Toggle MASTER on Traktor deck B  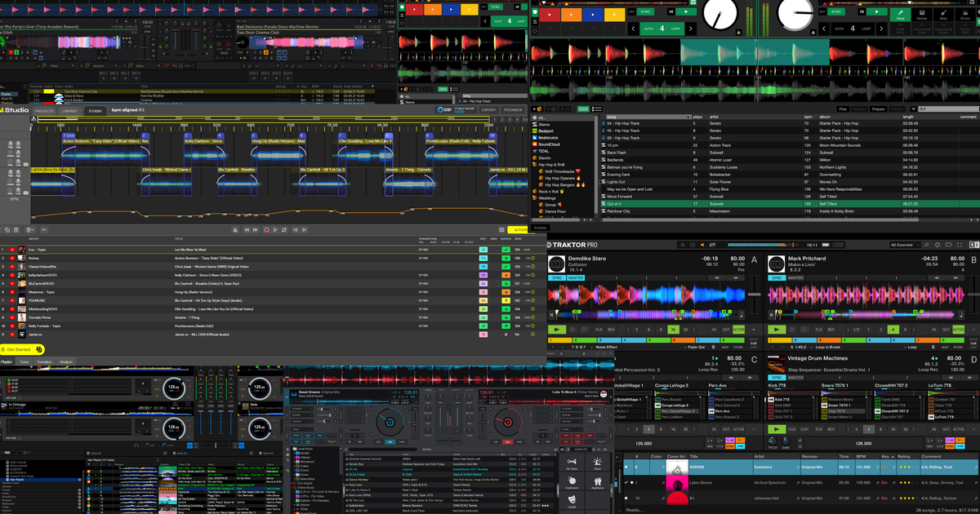[x=795, y=277]
